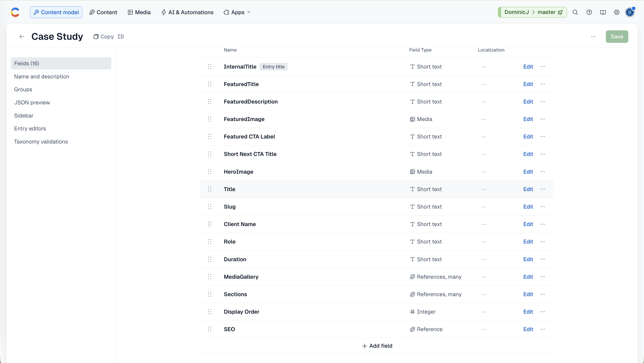The image size is (644, 363).
Task: Open the Content model tab
Action: [56, 12]
